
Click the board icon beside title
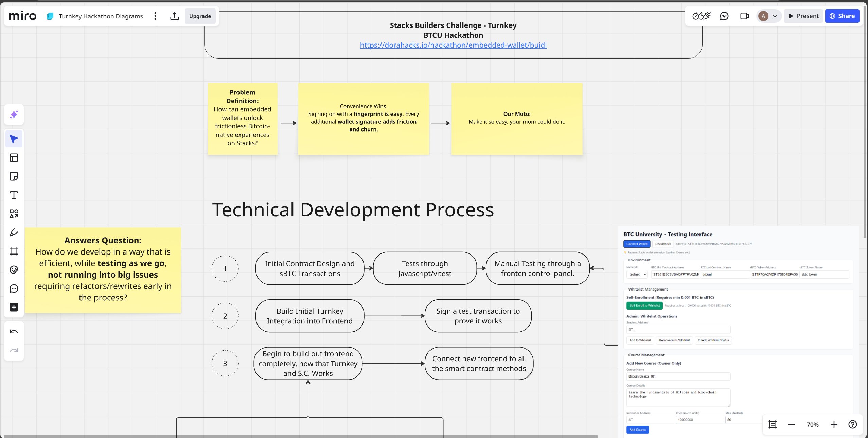pos(50,16)
